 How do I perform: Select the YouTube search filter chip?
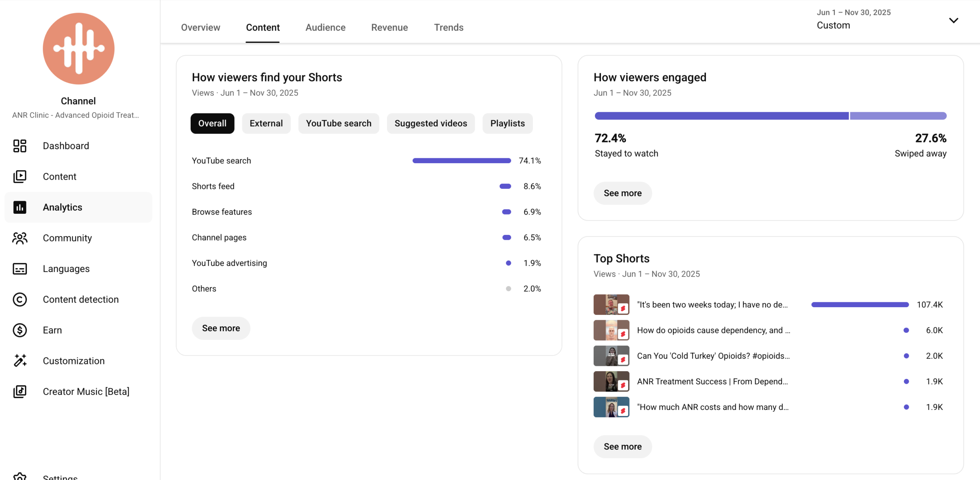pyautogui.click(x=338, y=123)
